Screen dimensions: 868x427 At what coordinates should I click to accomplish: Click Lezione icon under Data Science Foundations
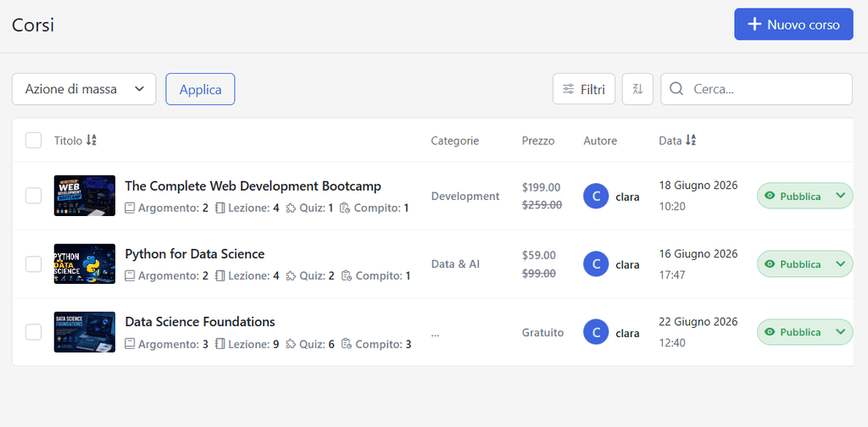pyautogui.click(x=220, y=344)
